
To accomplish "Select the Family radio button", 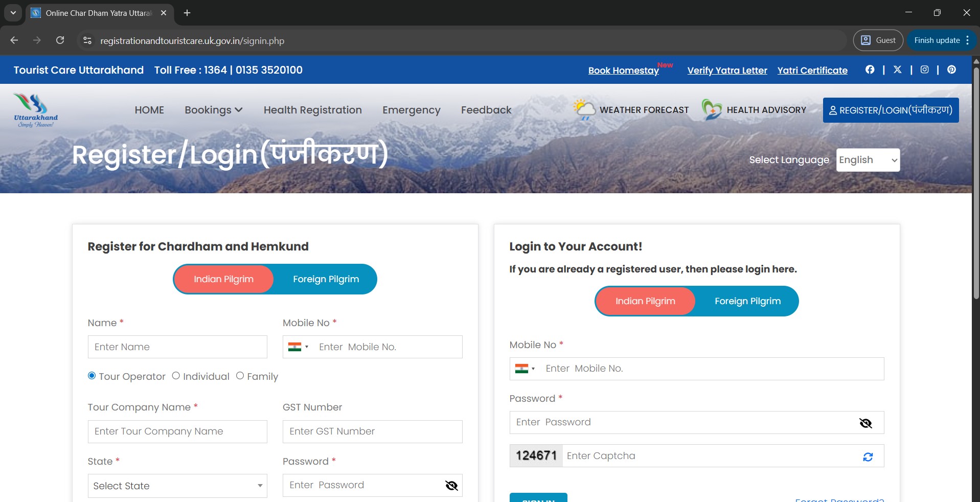I will [240, 376].
